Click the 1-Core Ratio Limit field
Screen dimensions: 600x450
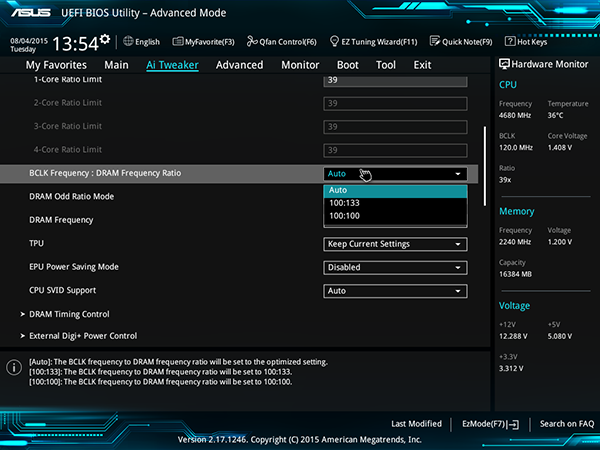[x=395, y=80]
